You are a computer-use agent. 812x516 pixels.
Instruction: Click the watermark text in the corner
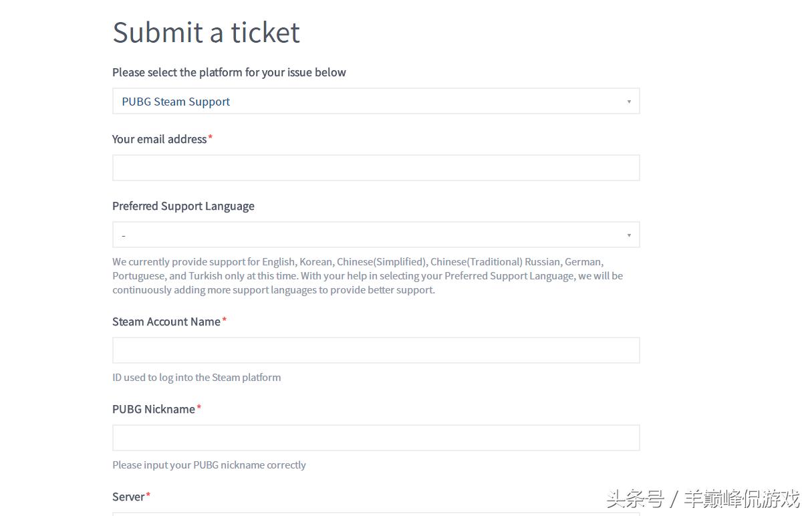pyautogui.click(x=702, y=499)
